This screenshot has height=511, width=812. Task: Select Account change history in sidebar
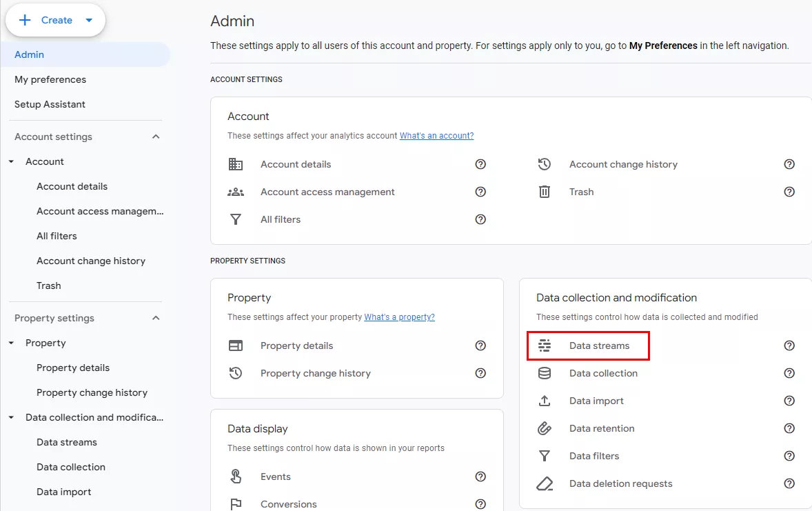[x=90, y=261]
